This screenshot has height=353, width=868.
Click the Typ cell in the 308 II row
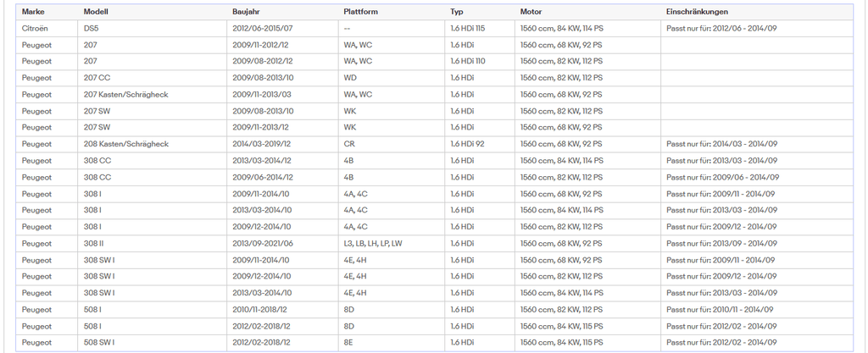[480, 243]
